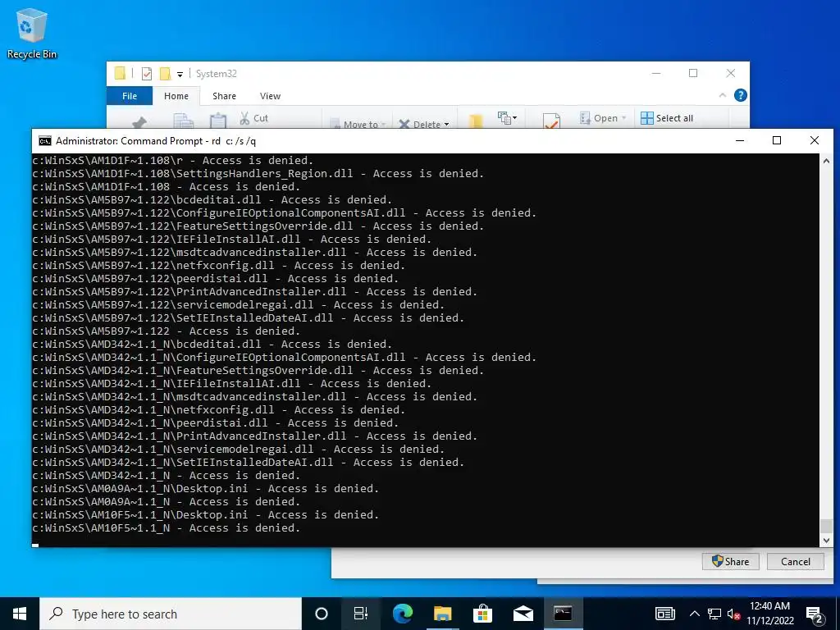
Task: Open the Windows Start menu
Action: [x=20, y=614]
